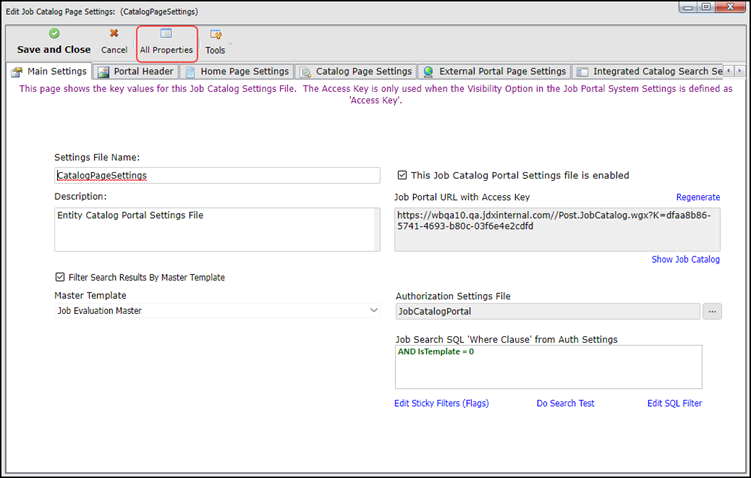Select the Main Settings tab

coord(50,71)
